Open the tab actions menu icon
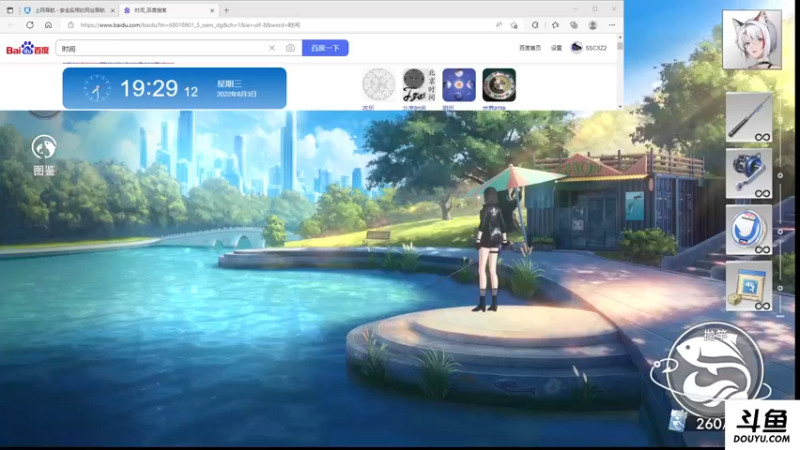Image resolution: width=800 pixels, height=450 pixels. click(x=10, y=10)
